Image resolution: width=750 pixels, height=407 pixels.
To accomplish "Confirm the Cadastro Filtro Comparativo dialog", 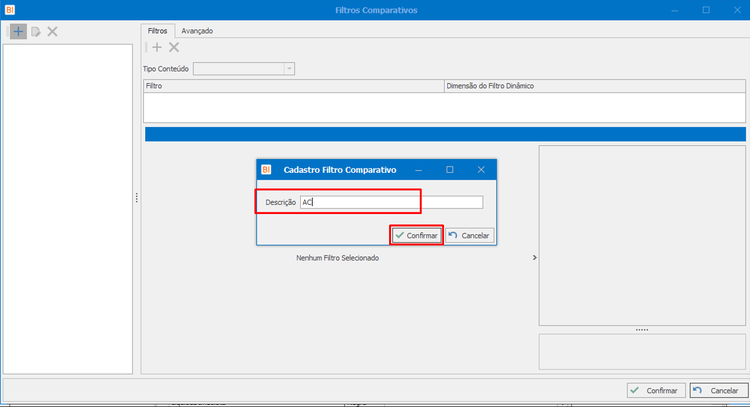I will coord(417,235).
